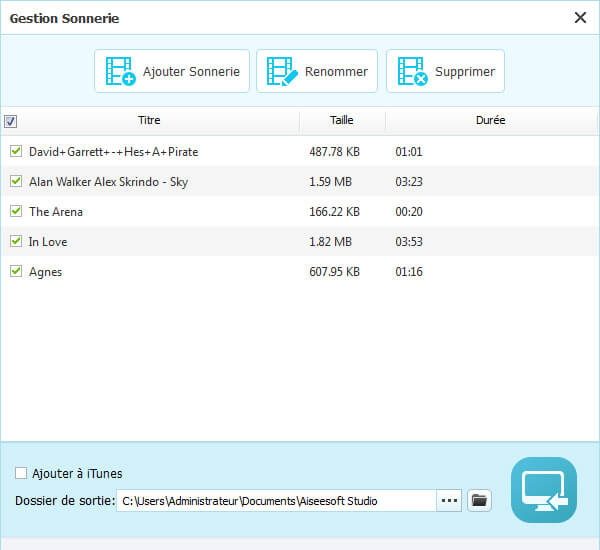Click the Durée column header

click(490, 121)
